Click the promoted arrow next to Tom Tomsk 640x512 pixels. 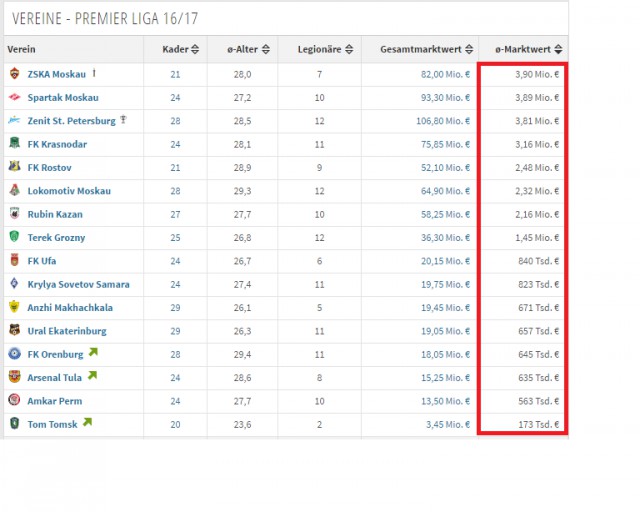pos(88,422)
